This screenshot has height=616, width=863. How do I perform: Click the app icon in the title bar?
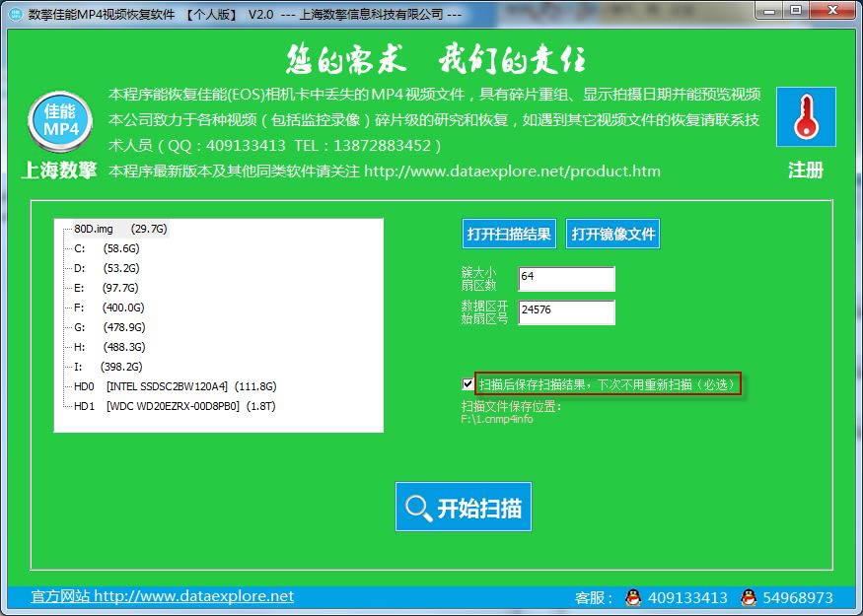tap(16, 14)
